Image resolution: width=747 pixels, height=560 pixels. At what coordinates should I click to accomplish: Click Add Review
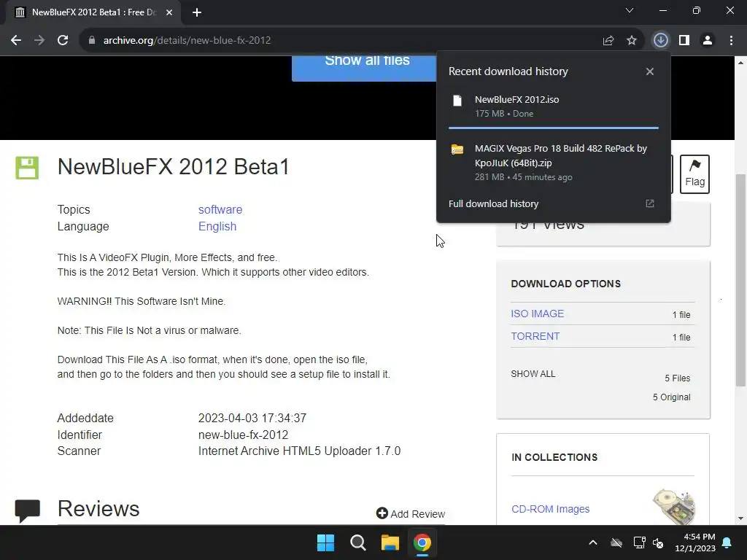411,514
